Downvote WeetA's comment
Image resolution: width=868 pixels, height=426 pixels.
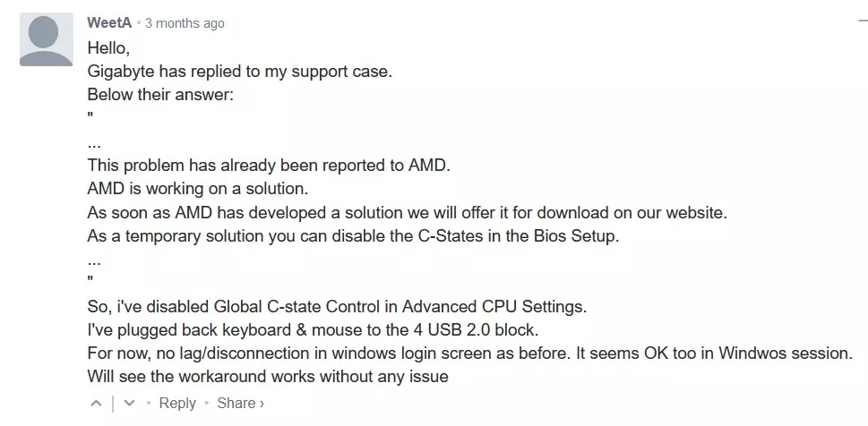coord(128,404)
